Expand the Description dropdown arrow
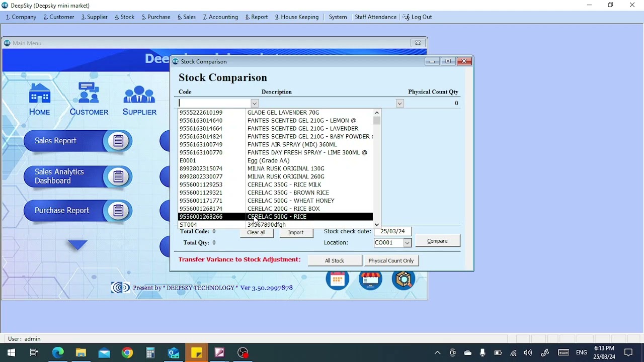The height and width of the screenshot is (362, 644). click(x=399, y=103)
